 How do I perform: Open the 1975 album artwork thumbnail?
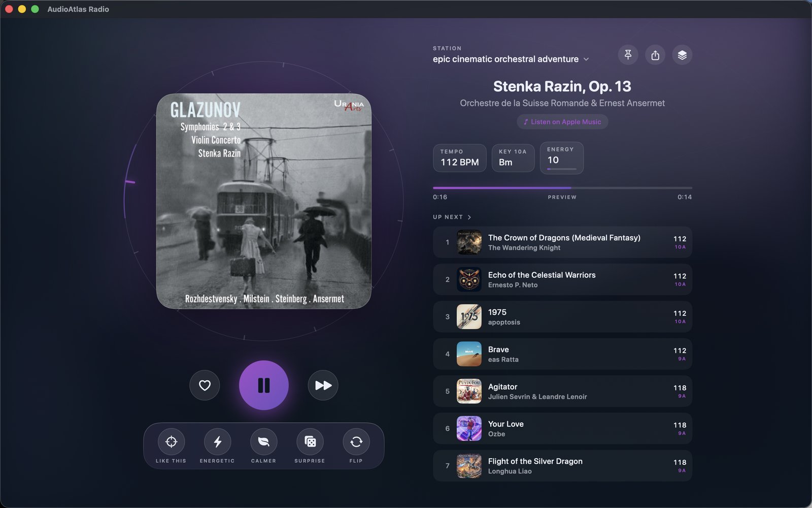pyautogui.click(x=469, y=316)
